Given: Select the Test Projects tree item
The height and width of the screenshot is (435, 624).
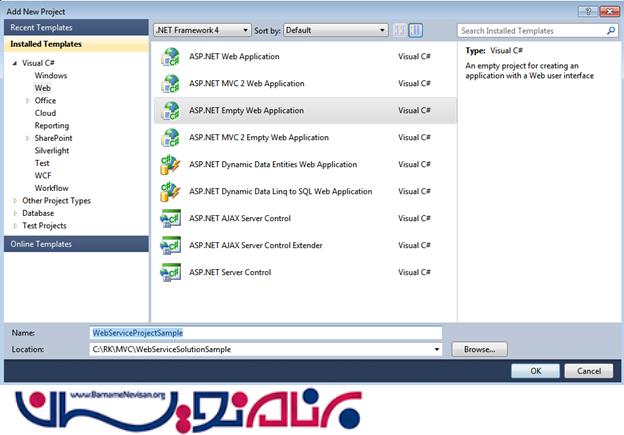Looking at the screenshot, I should tap(44, 226).
